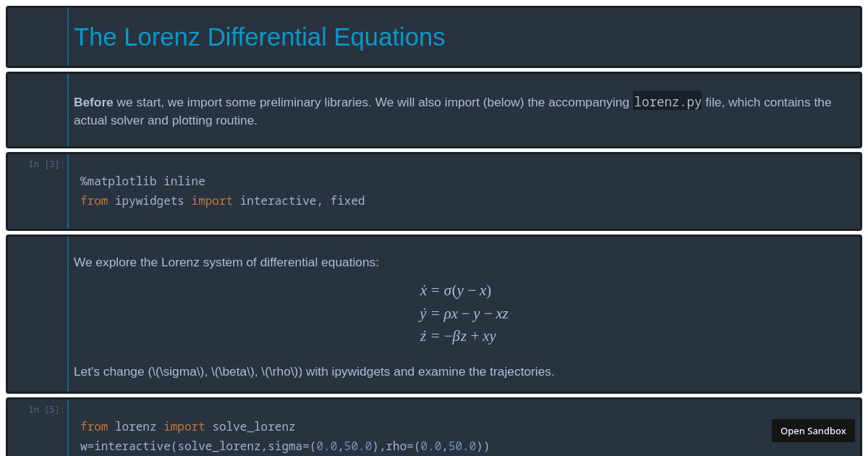Click the z-dot beta equation
This screenshot has height=456, width=868.
coord(457,336)
